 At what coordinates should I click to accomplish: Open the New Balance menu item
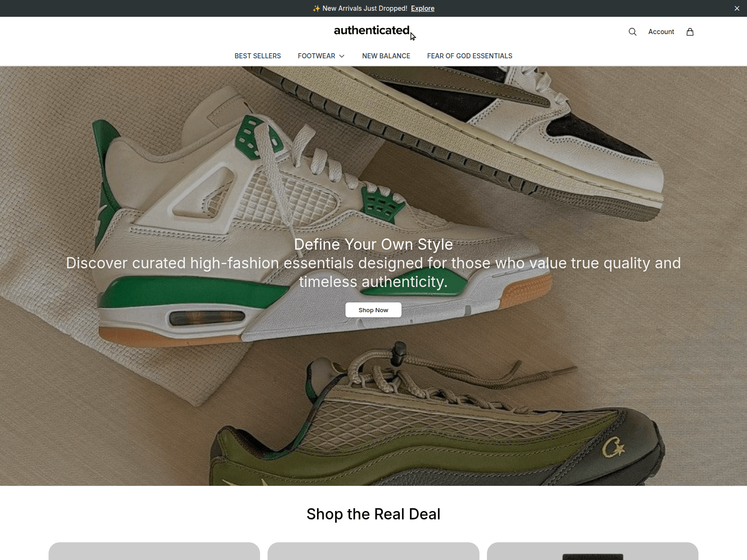pyautogui.click(x=386, y=56)
